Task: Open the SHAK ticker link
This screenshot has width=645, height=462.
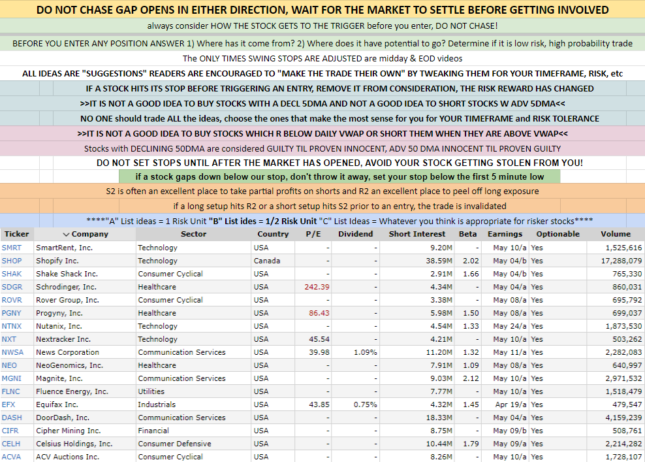Action: pyautogui.click(x=12, y=274)
